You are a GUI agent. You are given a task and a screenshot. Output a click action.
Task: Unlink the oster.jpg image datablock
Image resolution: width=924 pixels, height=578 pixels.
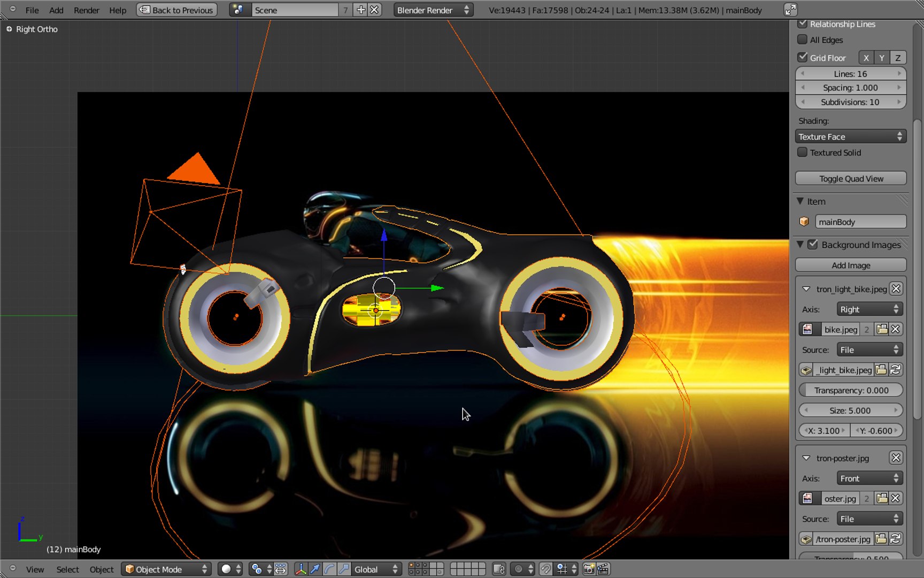tap(896, 498)
